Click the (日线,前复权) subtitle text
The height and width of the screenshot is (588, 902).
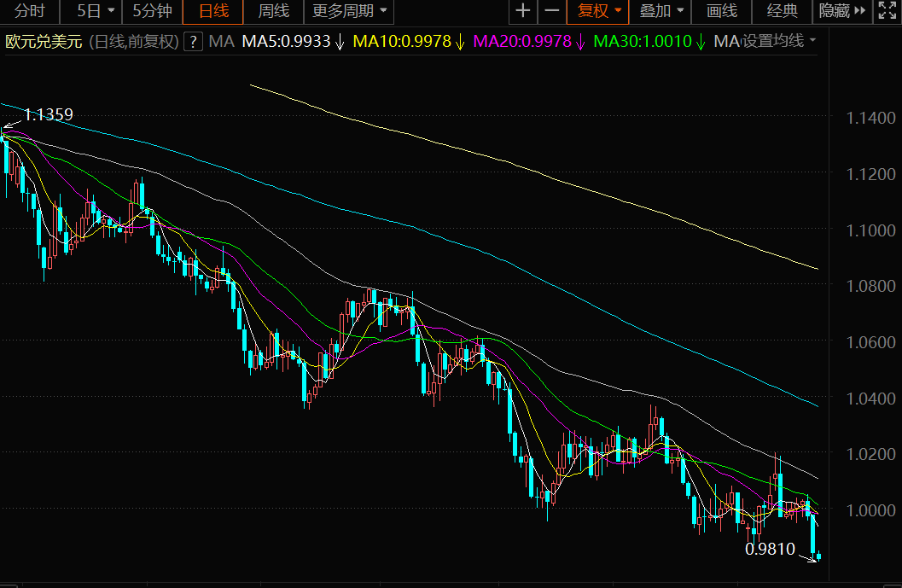[x=134, y=42]
